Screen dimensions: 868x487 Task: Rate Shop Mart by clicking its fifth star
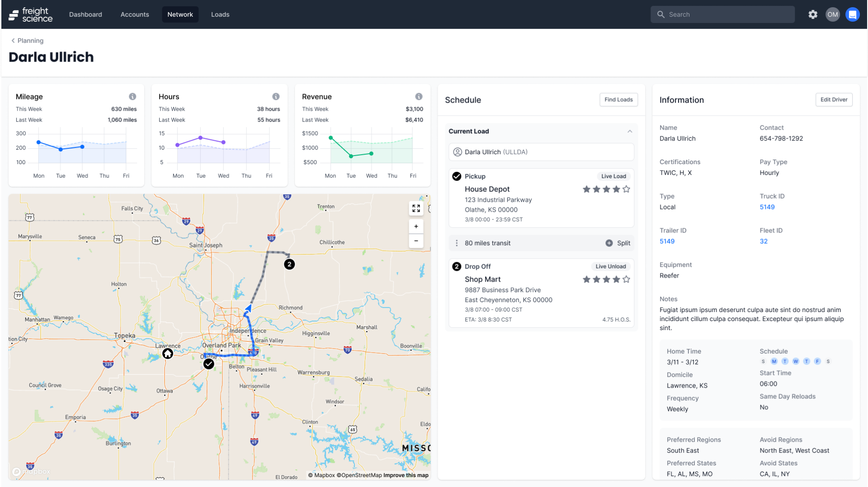click(626, 279)
